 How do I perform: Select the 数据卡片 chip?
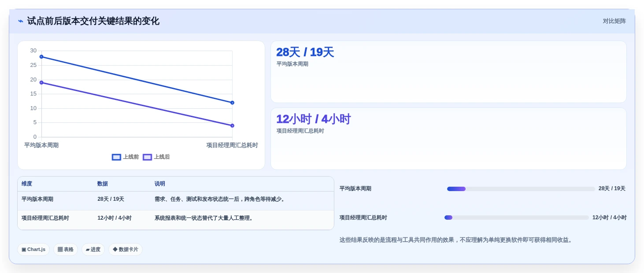click(x=126, y=250)
